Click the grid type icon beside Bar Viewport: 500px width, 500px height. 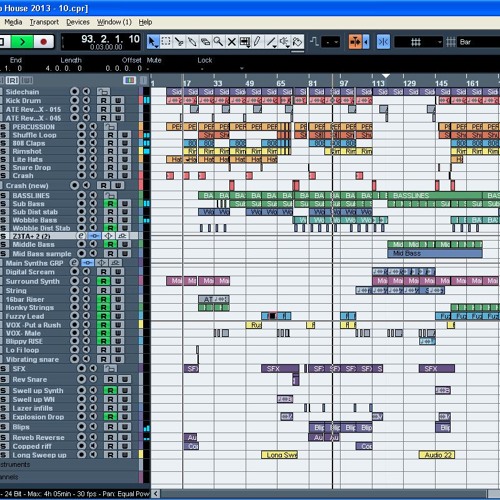451,42
